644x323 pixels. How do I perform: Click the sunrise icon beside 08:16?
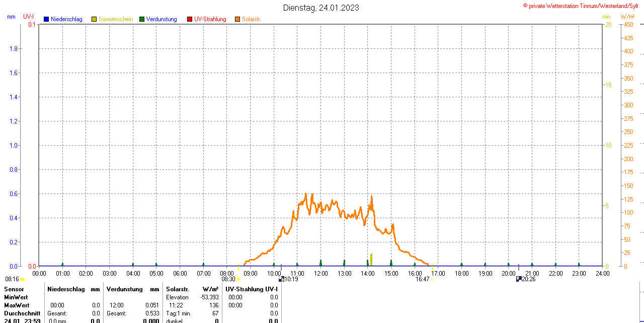click(22, 279)
